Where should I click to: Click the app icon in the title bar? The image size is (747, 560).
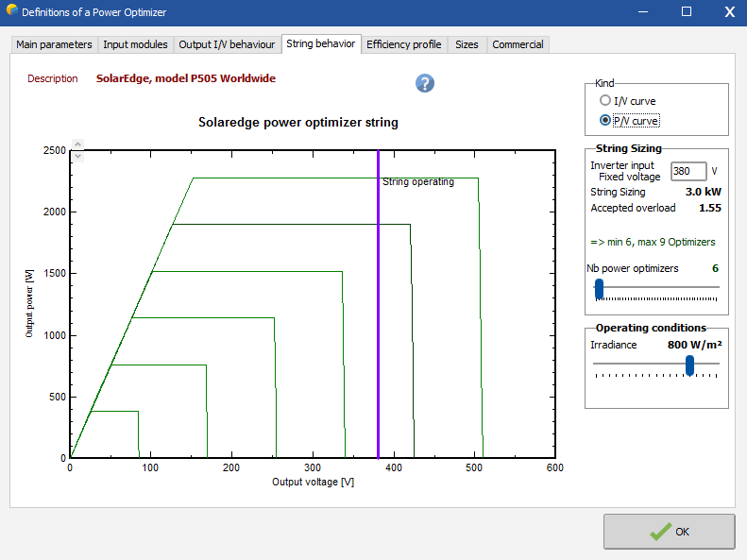[x=12, y=9]
